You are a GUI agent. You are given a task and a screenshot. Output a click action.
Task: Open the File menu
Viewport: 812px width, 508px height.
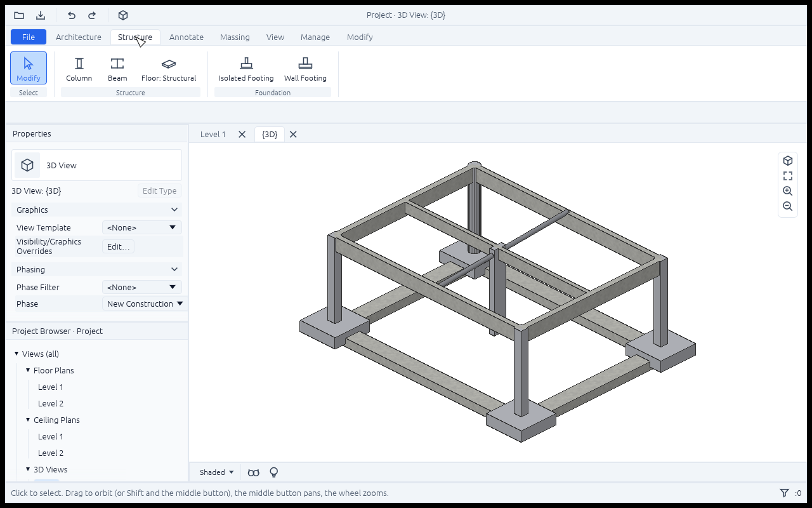(x=29, y=37)
